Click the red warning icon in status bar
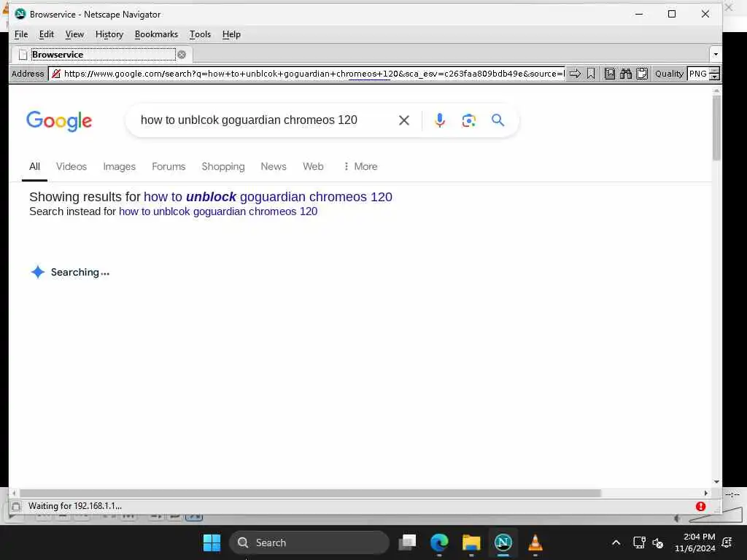 click(x=701, y=506)
